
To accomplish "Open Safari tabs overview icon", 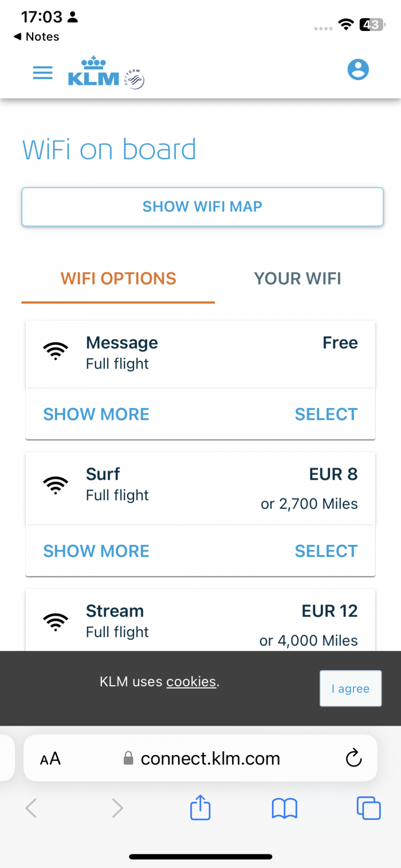I will (x=369, y=808).
